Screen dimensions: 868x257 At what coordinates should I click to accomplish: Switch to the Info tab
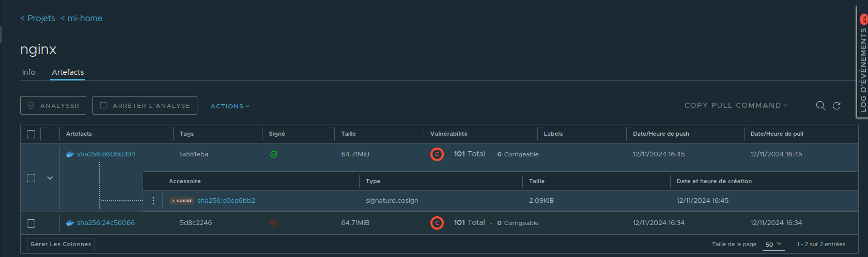[28, 72]
